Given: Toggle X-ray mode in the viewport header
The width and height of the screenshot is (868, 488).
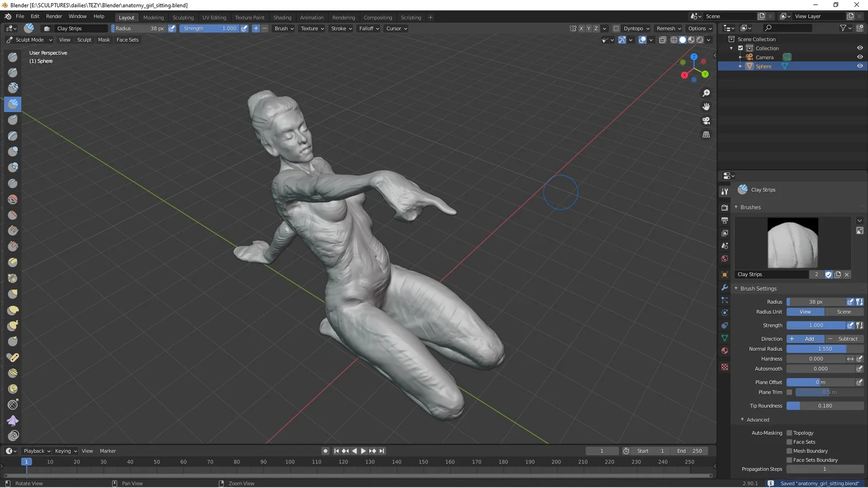Looking at the screenshot, I should click(x=662, y=40).
